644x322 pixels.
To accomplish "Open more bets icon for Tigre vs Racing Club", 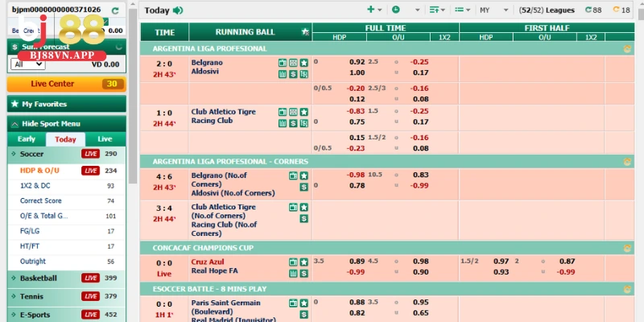I will (304, 123).
